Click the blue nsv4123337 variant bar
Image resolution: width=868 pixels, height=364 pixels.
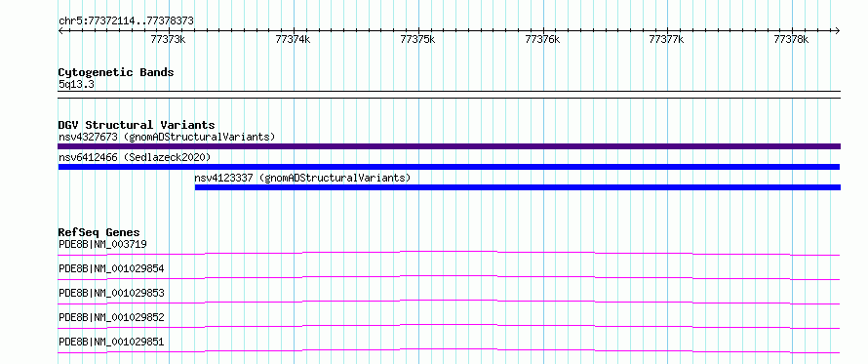518,187
